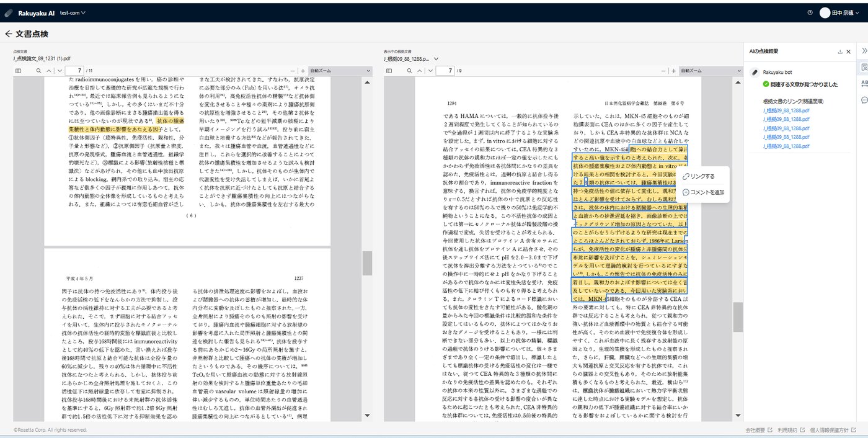Go to previous page in left PDF viewer
The height and width of the screenshot is (438, 868).
coord(49,71)
